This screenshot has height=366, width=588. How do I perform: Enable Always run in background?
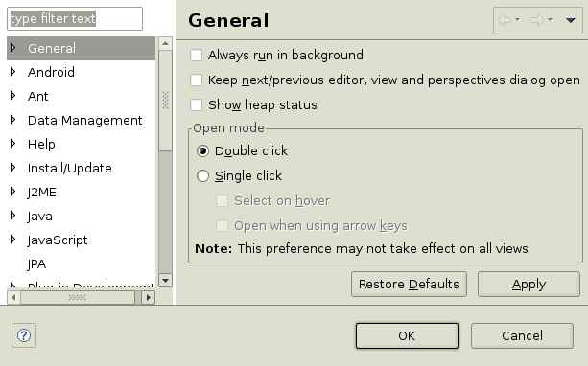coord(196,55)
